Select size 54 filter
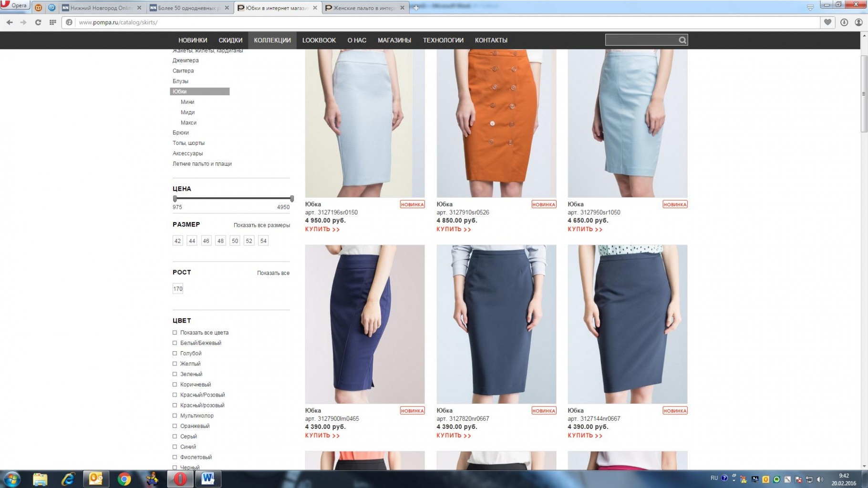The image size is (868, 488). (x=263, y=241)
